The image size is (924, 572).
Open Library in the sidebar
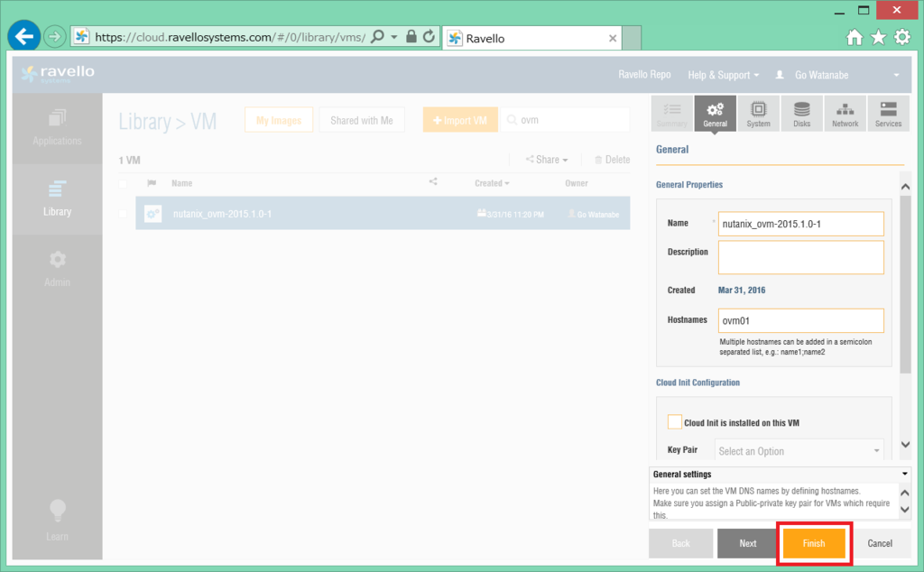(57, 198)
